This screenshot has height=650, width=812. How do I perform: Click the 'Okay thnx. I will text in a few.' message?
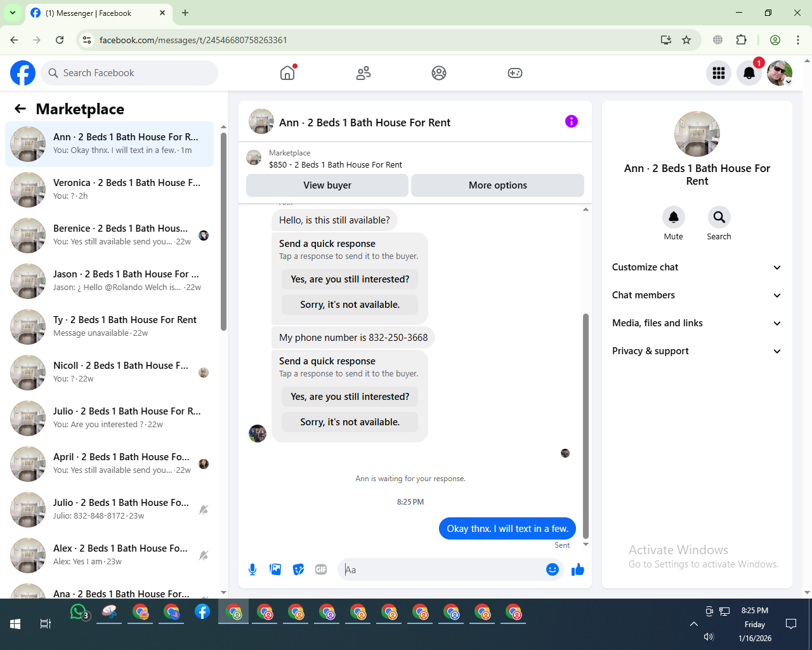pyautogui.click(x=507, y=529)
